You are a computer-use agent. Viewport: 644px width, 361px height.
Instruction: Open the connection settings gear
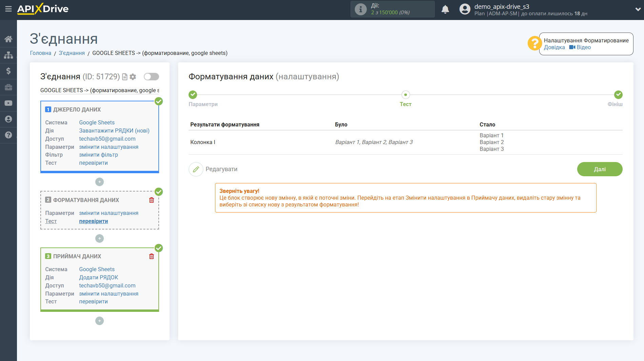133,77
